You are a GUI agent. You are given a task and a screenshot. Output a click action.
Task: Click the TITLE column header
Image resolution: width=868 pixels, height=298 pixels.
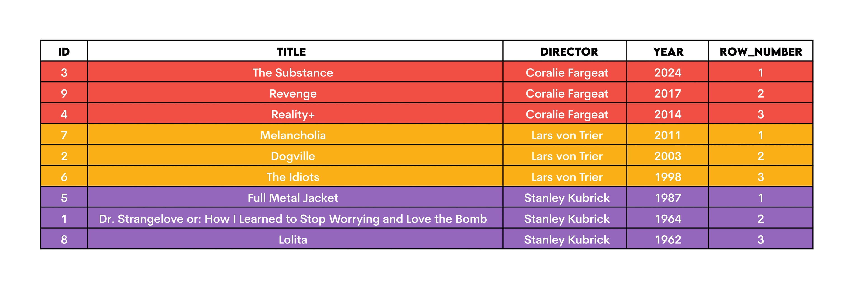(291, 52)
